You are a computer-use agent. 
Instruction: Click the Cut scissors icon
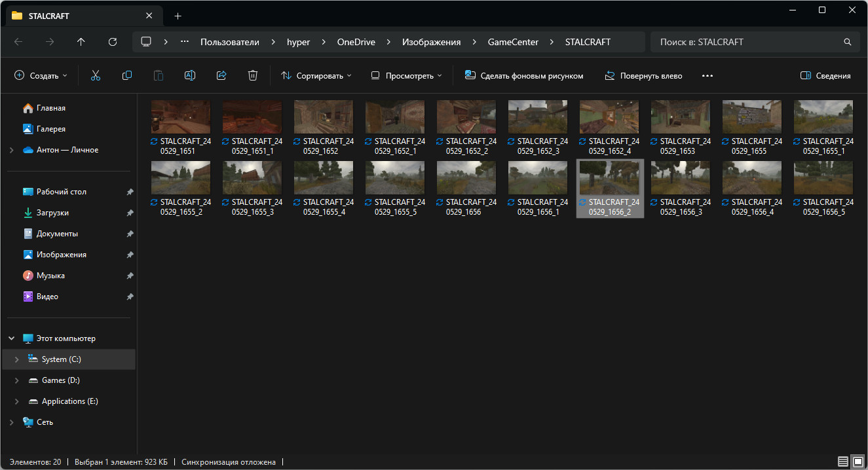pos(96,76)
